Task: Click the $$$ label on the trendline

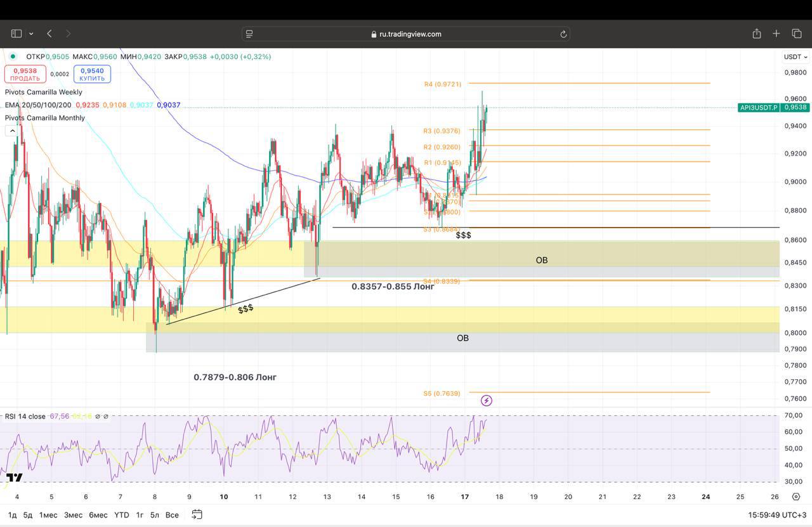Action: (246, 308)
